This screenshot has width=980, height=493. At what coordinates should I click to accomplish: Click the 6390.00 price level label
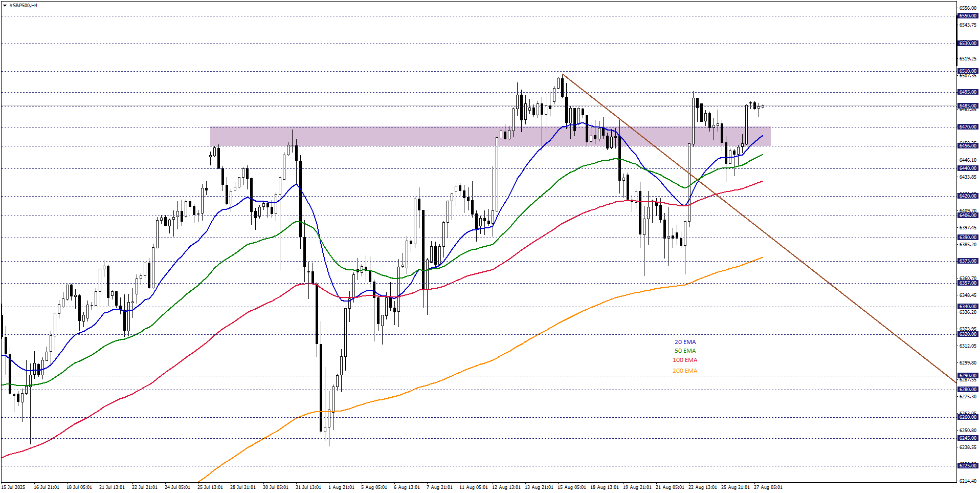(968, 238)
